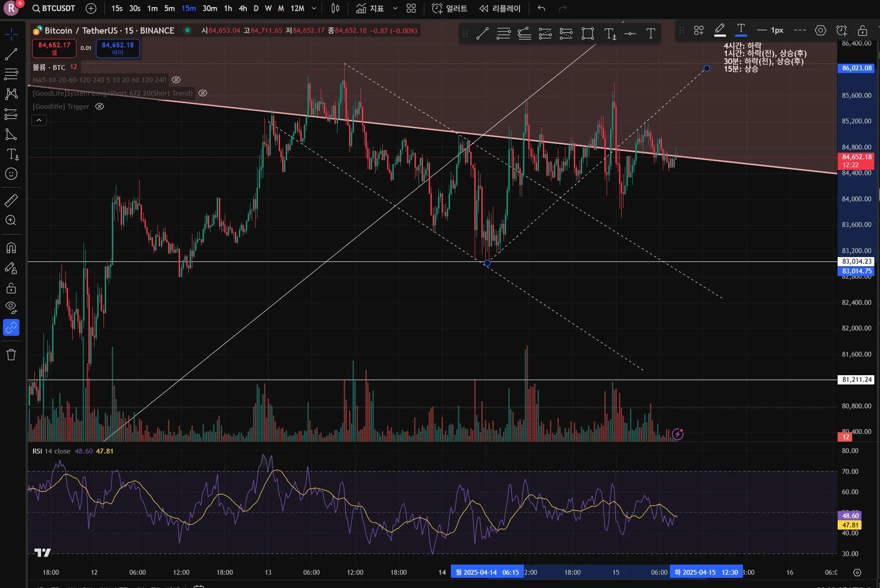Collapse the indicator legend chevron

pyautogui.click(x=39, y=120)
